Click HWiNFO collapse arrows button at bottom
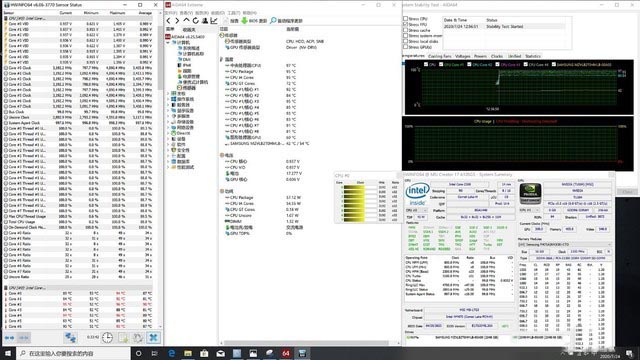This screenshot has width=640, height=360. pos(24,338)
